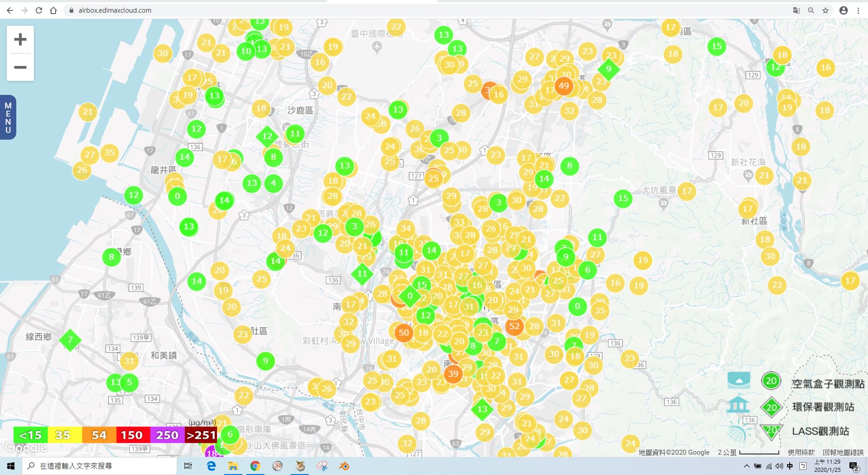Select the yellow 33 sensor marker
Image resolution: width=868 pixels, height=475 pixels.
pos(459,222)
